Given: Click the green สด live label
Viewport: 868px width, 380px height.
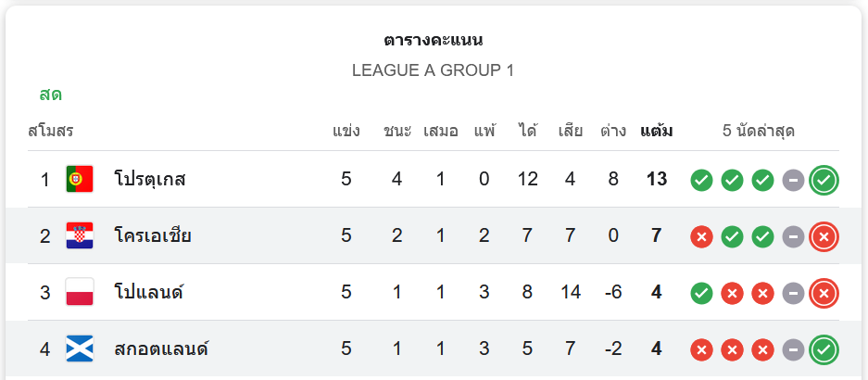Looking at the screenshot, I should 51,95.
